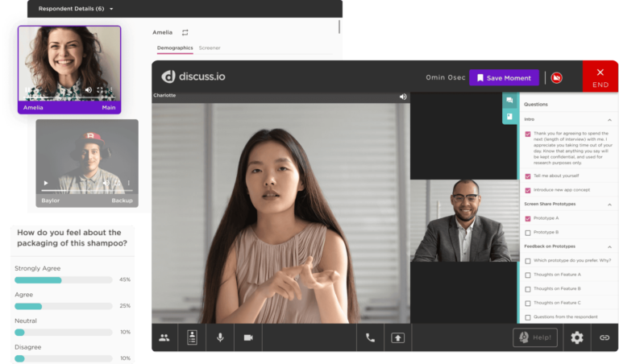Mute the microphone in the bottom toolbar
This screenshot has width=619, height=364.
[x=220, y=337]
